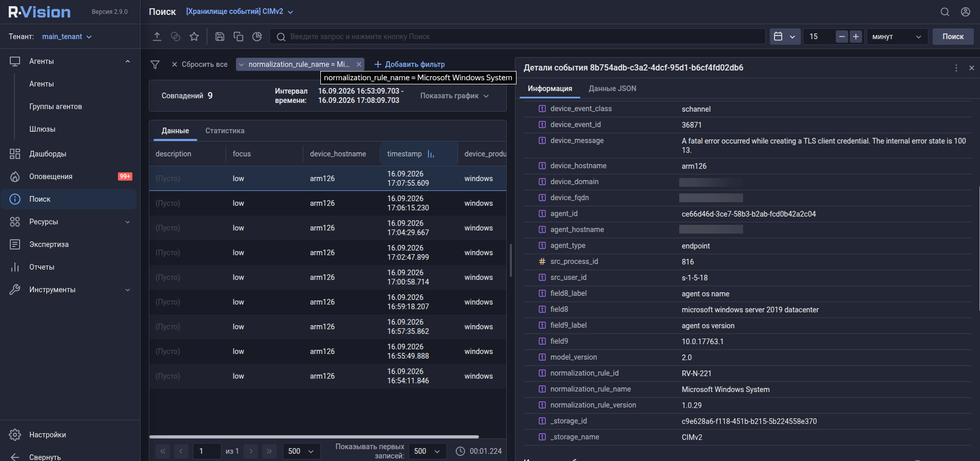Open the storage selector CIMv2 dropdown

(x=239, y=12)
